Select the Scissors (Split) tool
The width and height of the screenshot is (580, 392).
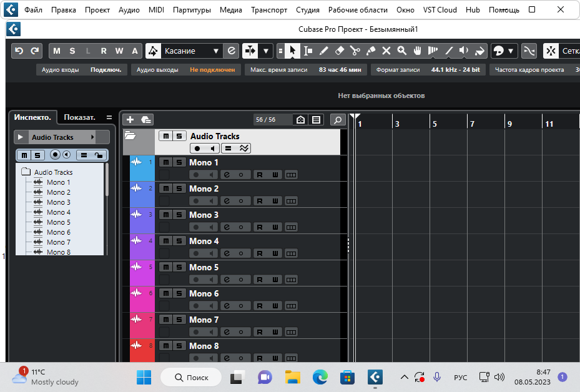point(355,51)
